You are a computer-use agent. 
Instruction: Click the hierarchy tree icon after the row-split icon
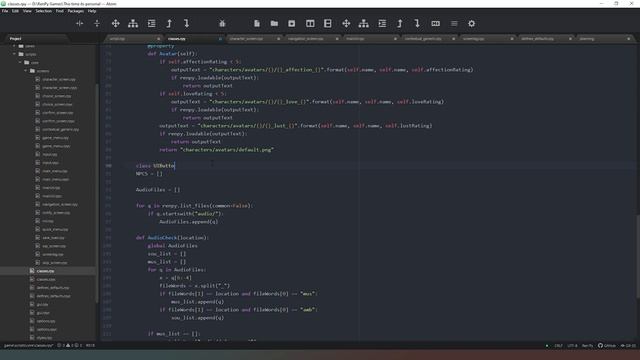364,23
